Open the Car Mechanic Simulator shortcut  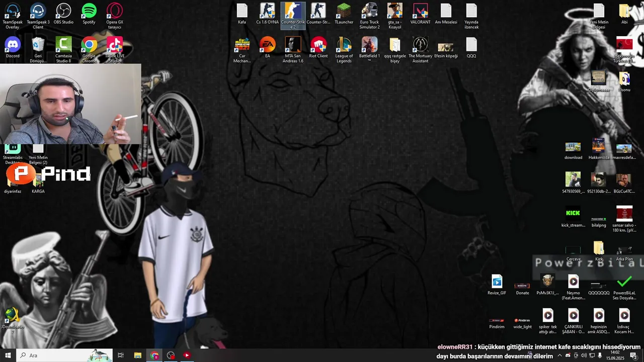(x=242, y=50)
